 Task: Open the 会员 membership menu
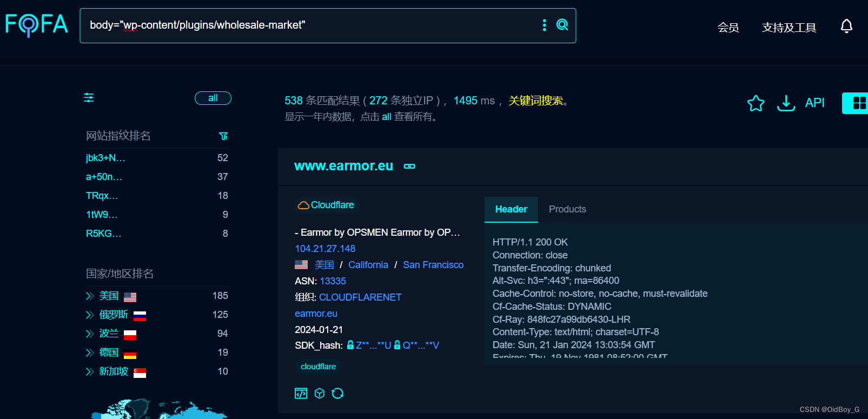tap(728, 28)
